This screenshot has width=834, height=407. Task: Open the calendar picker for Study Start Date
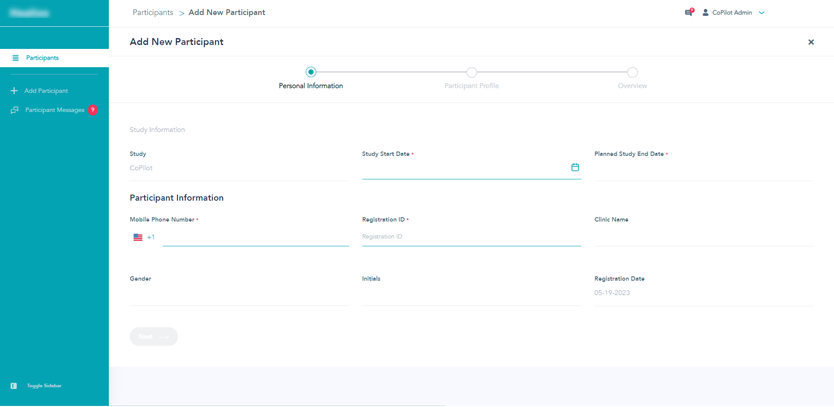575,167
